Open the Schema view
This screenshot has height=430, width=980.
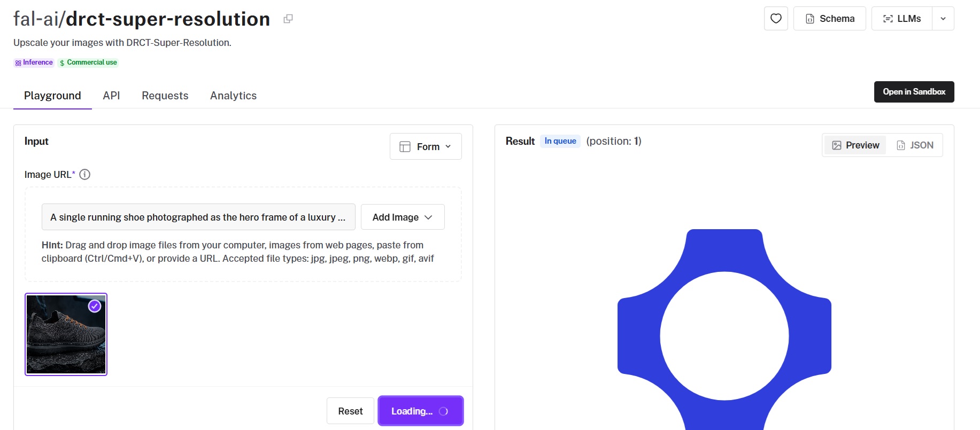[829, 19]
